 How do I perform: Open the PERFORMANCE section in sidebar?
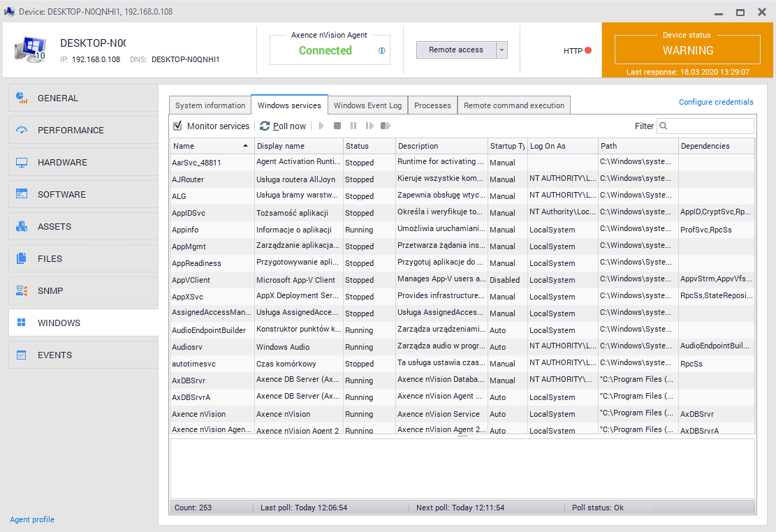click(x=71, y=131)
